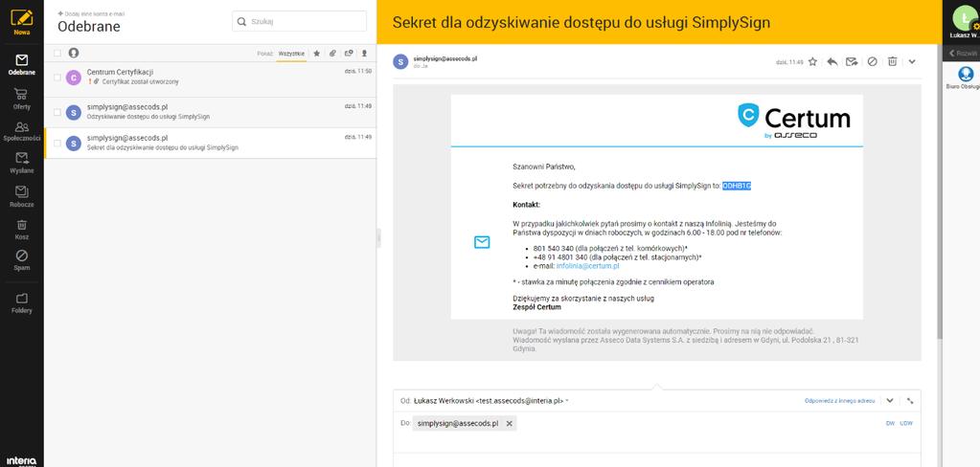
Task: Click the Biuro Obsługi contact avatar
Action: tap(965, 75)
